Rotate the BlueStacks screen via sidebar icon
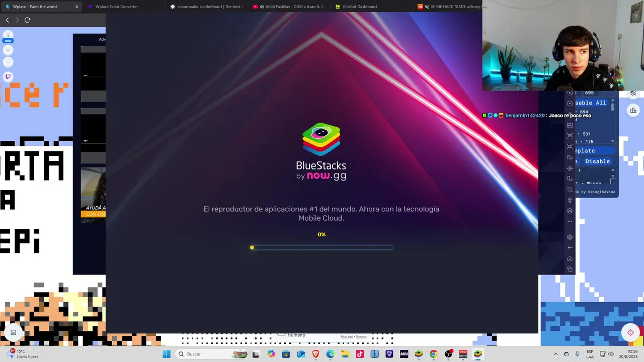Screen dimensions: 644x362 (x=570, y=178)
